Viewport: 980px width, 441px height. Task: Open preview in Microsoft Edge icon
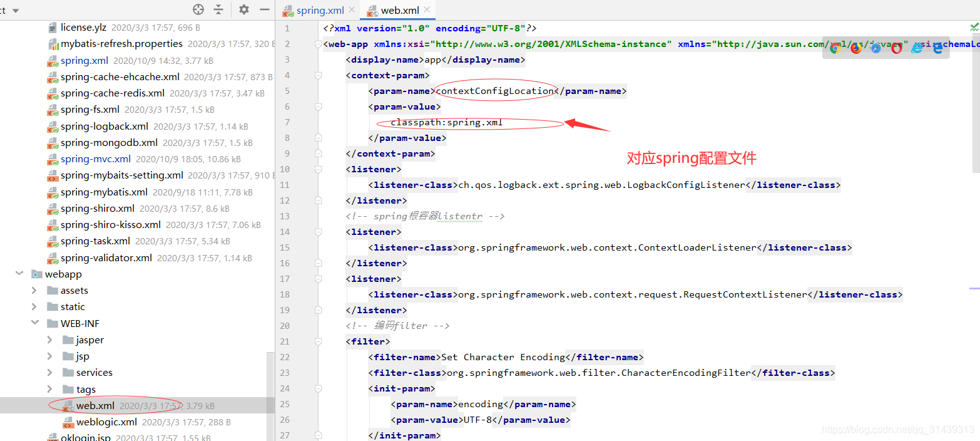pos(937,47)
